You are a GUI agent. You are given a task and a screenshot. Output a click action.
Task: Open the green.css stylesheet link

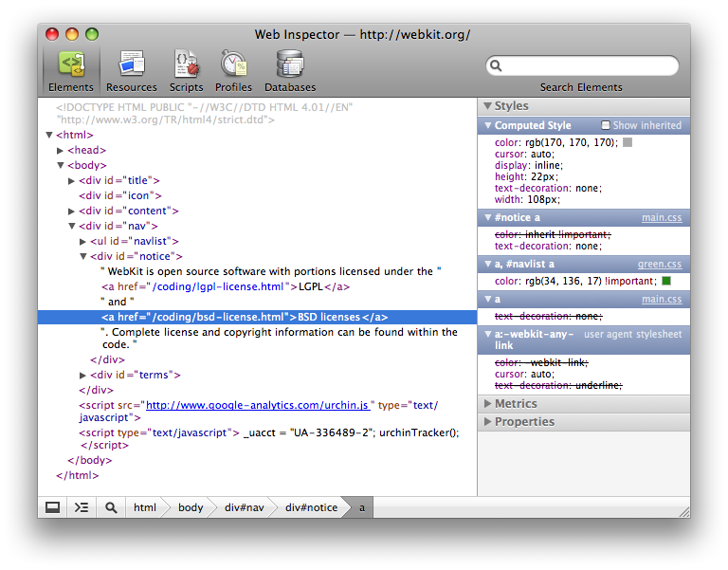[x=659, y=265]
